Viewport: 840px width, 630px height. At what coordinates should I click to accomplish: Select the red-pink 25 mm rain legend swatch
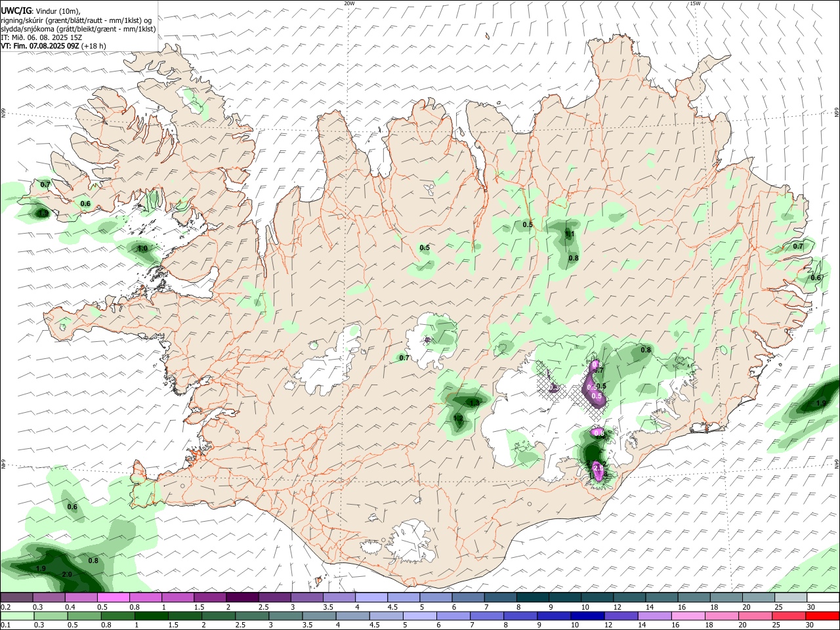[x=789, y=616]
